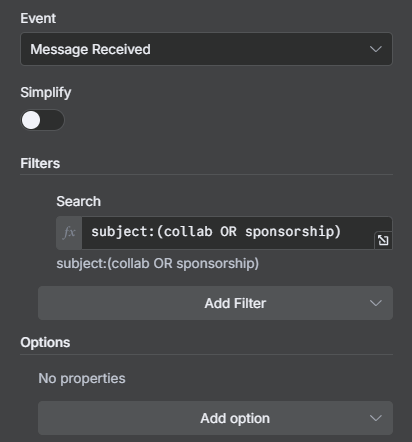
Task: Click the white knob of Simplify toggle
Action: 31,120
